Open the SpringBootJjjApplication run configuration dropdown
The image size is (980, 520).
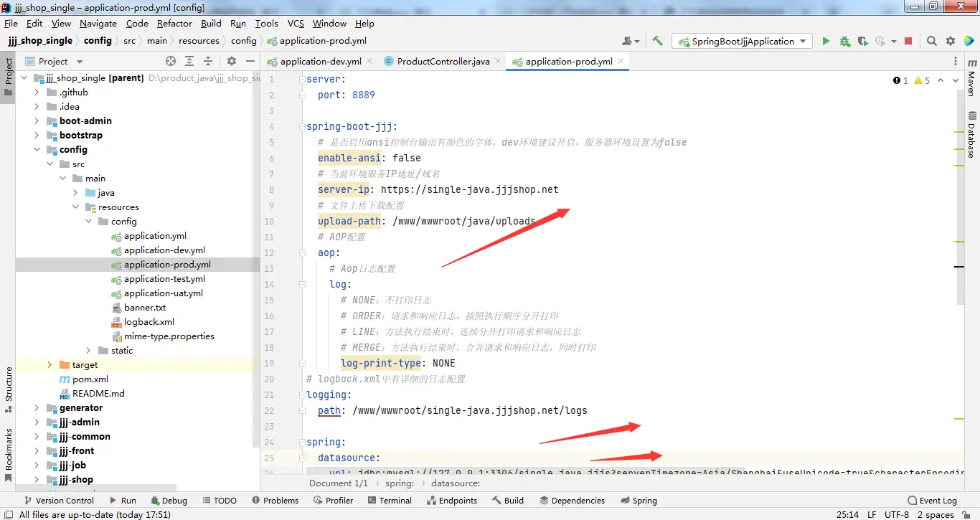pyautogui.click(x=742, y=42)
